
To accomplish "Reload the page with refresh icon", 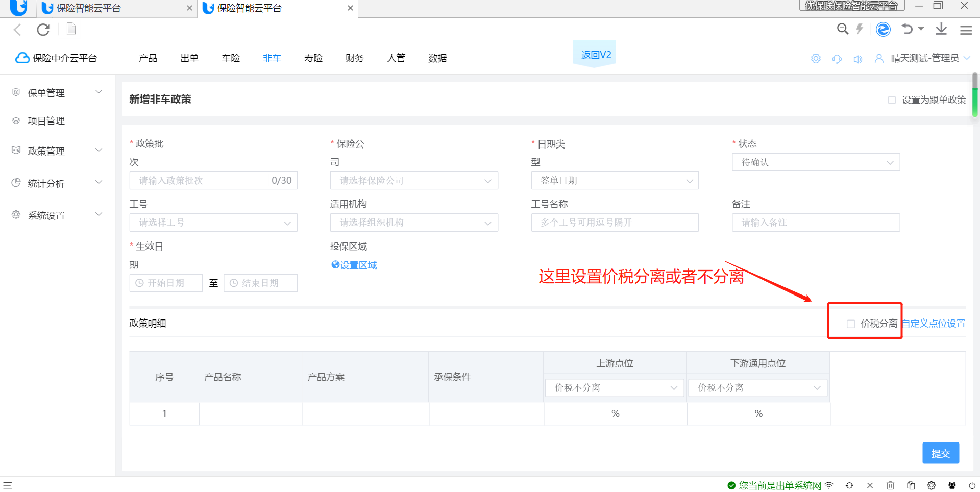I will (x=43, y=30).
